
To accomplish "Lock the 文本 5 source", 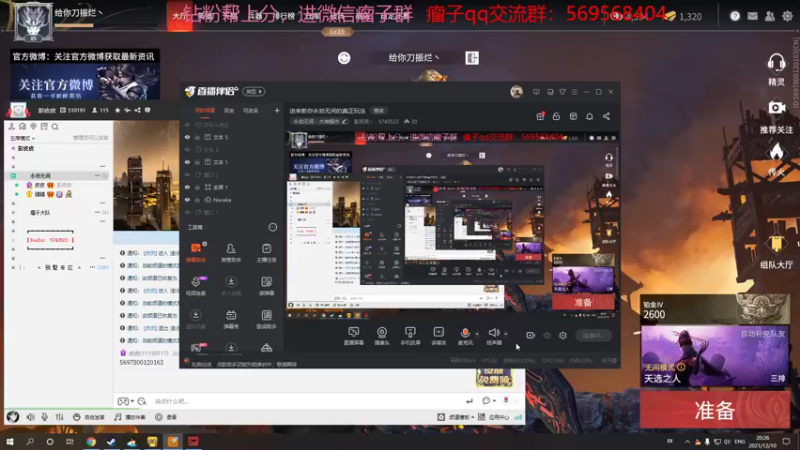I will [197, 137].
